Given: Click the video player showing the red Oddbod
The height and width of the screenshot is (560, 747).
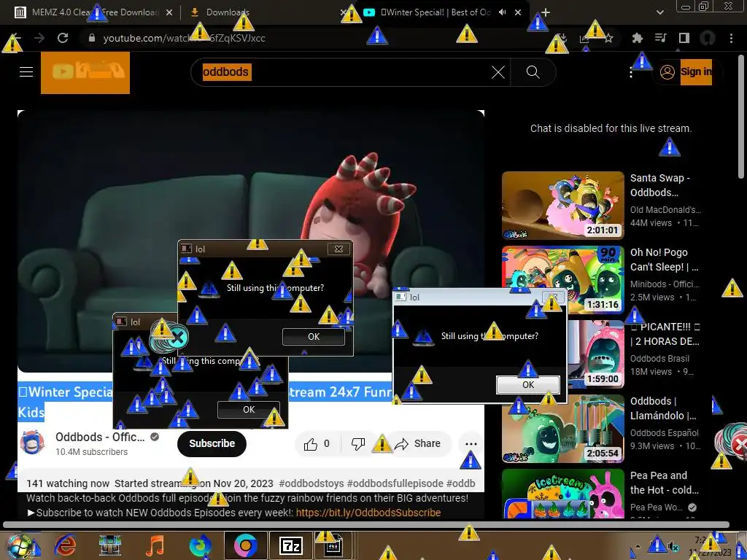Looking at the screenshot, I should (251, 241).
